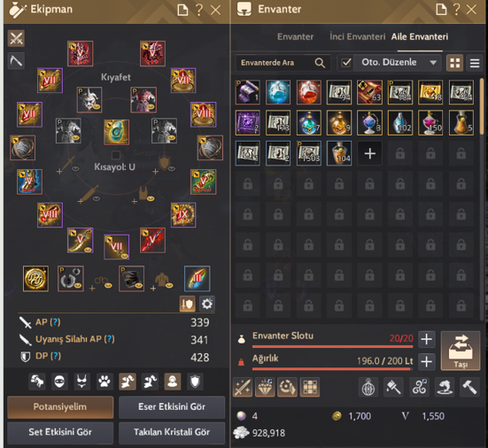Expand the Oto. Düzenle dropdown arrow
This screenshot has height=448, width=488.
click(433, 63)
